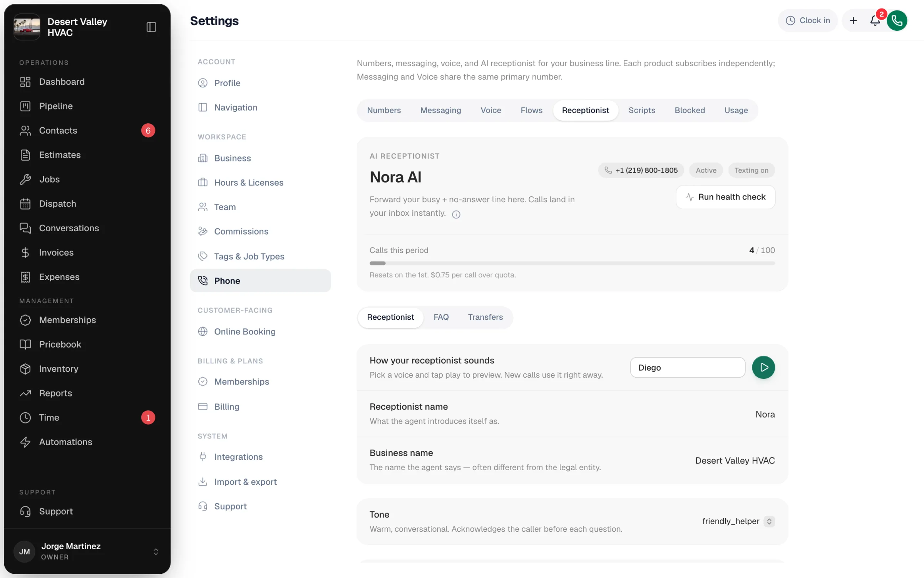Open Tags & Job Types settings
The width and height of the screenshot is (924, 578).
pyautogui.click(x=260, y=256)
